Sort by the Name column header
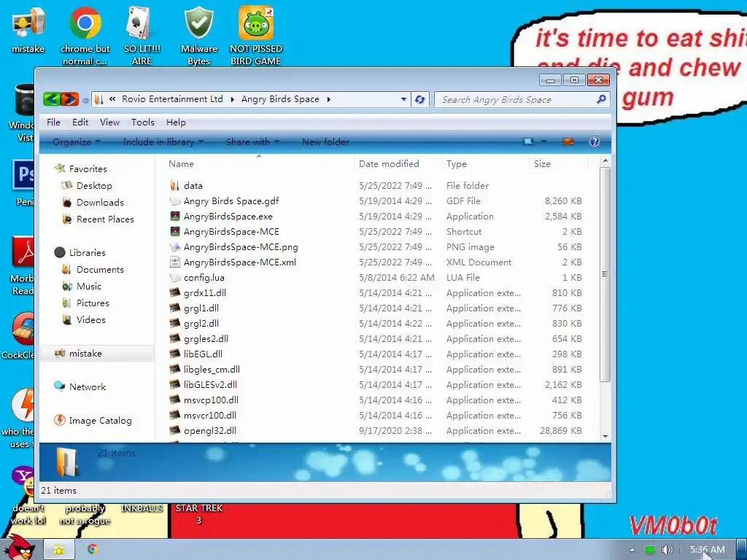This screenshot has width=747, height=560. pyautogui.click(x=181, y=164)
